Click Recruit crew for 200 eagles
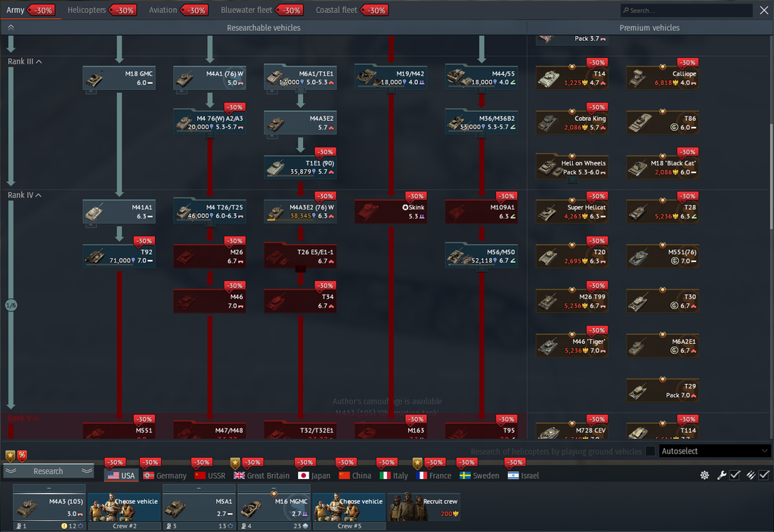Viewport: 774px width, 532px height. tap(424, 507)
